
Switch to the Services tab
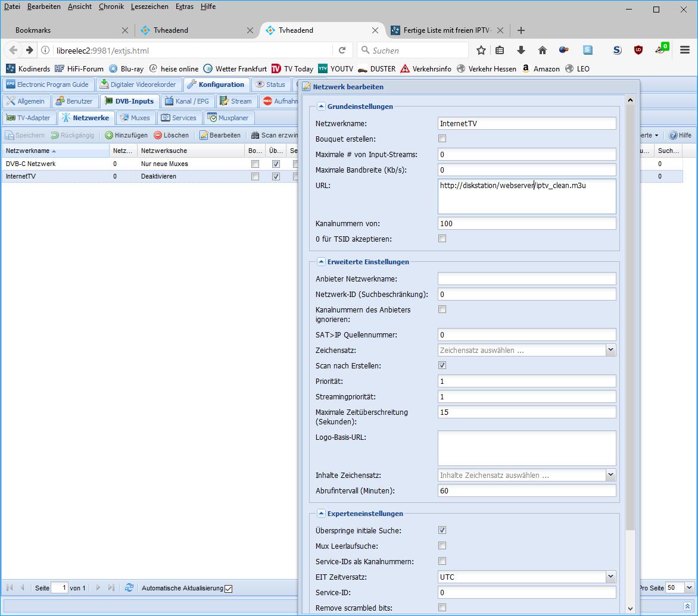coord(179,118)
